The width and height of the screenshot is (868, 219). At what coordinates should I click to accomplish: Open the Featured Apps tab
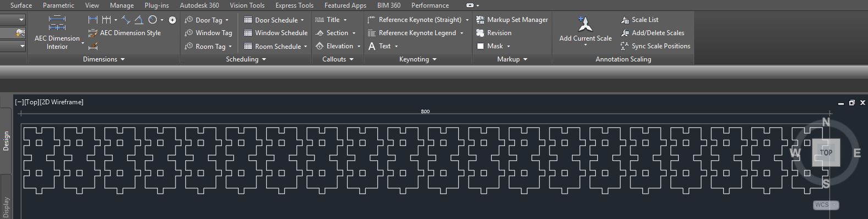[345, 5]
